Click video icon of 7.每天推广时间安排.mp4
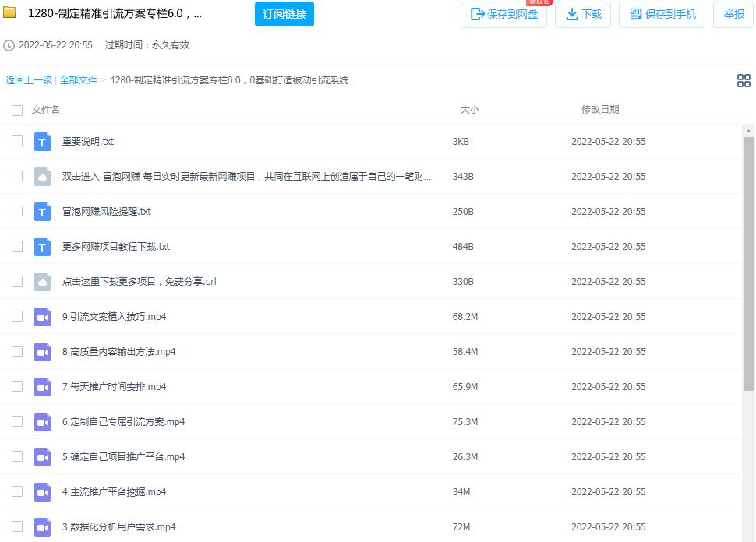The height and width of the screenshot is (542, 756). tap(42, 387)
